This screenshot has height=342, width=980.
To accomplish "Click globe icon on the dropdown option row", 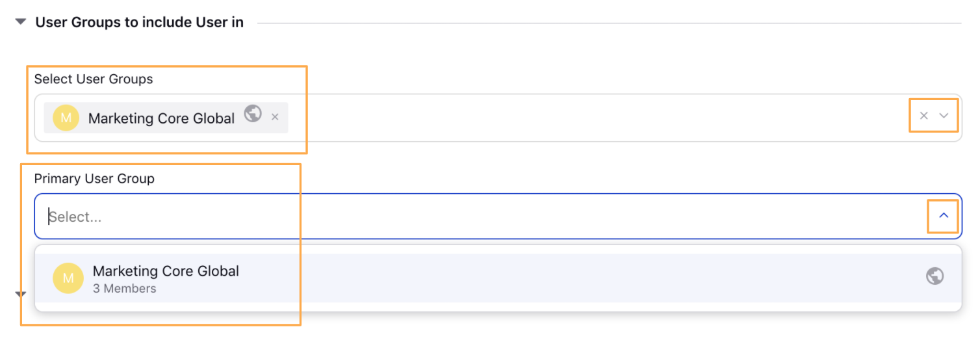I will click(x=935, y=276).
